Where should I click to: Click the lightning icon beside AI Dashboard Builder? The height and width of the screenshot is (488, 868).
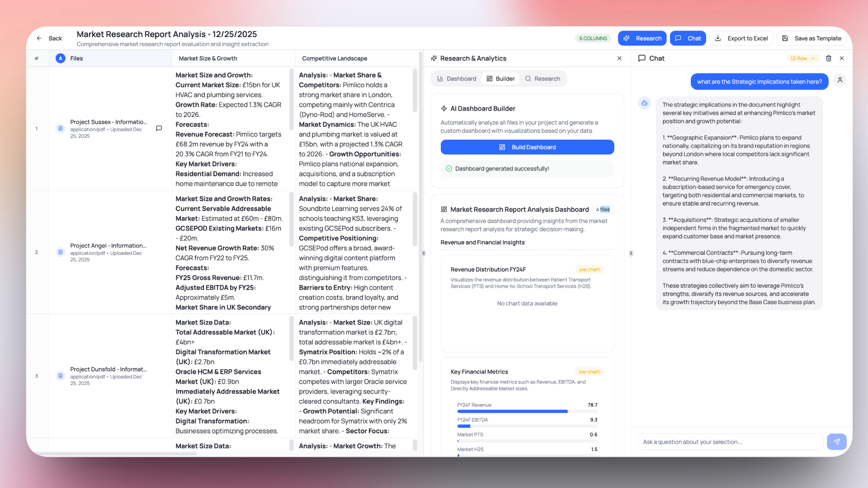click(444, 108)
